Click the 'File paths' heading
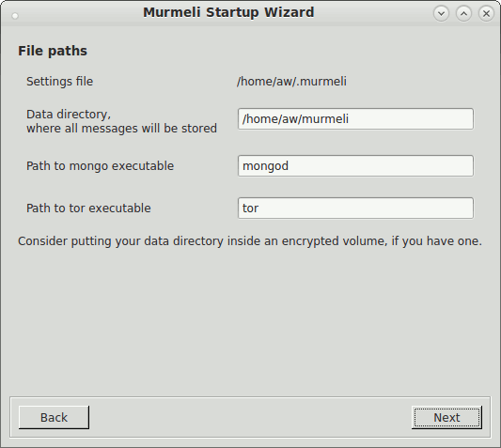Image resolution: width=501 pixels, height=448 pixels. tap(53, 51)
